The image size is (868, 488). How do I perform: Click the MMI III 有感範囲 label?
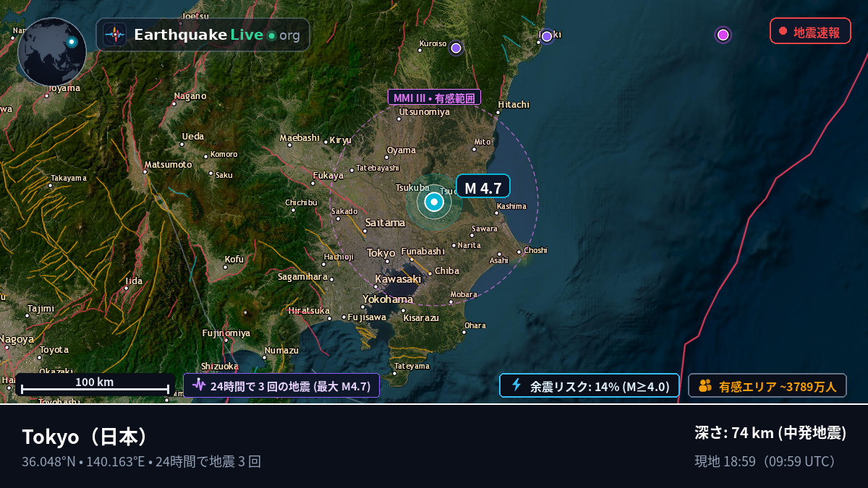coord(434,98)
